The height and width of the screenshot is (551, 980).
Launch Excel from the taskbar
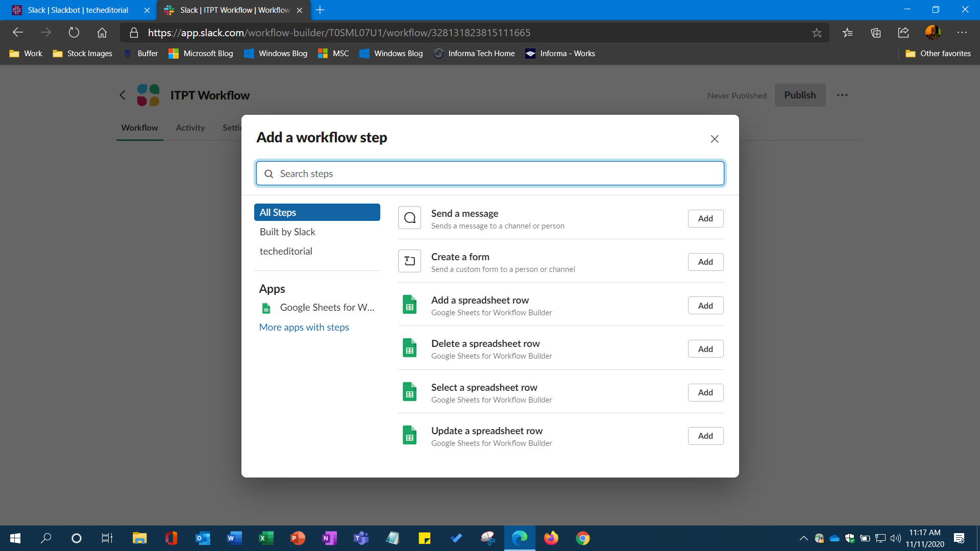pos(266,538)
